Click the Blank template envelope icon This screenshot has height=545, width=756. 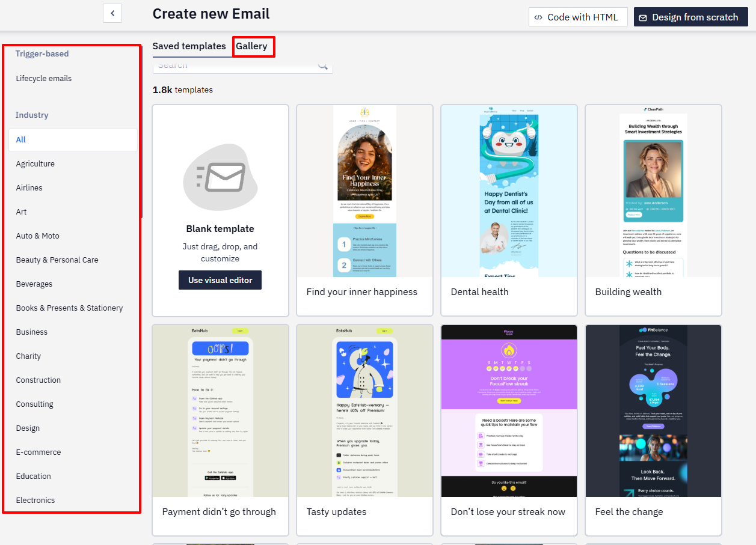click(x=220, y=177)
